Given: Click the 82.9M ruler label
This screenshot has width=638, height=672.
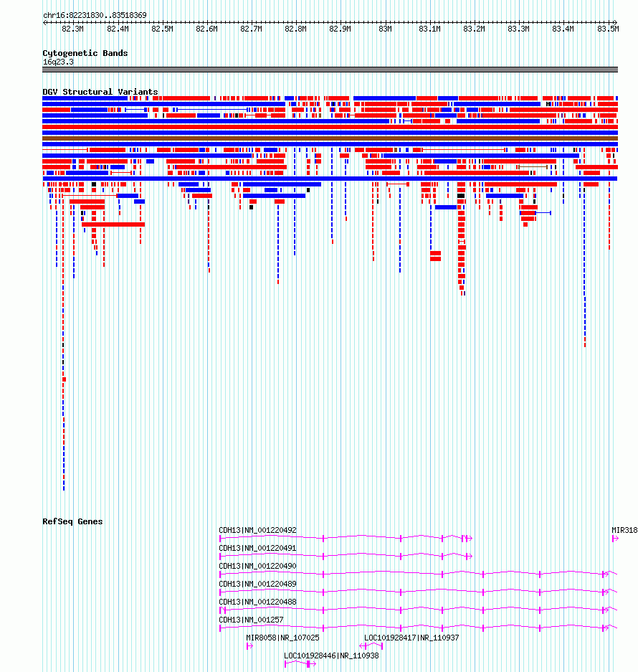Looking at the screenshot, I should (341, 29).
